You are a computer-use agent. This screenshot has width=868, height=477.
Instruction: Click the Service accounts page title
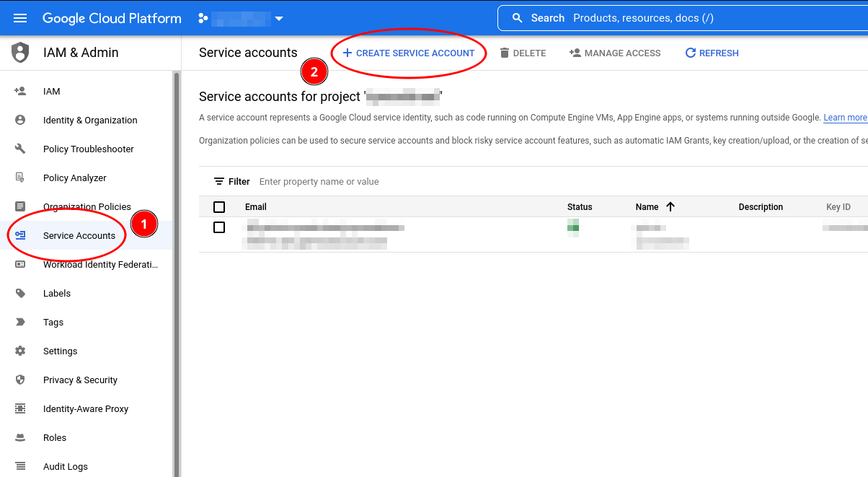tap(248, 53)
